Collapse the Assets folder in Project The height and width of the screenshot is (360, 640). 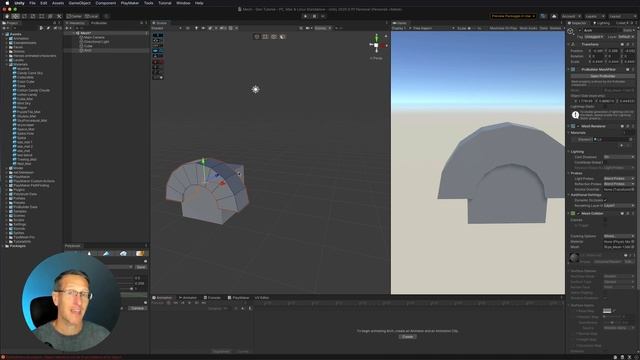[x=3, y=34]
